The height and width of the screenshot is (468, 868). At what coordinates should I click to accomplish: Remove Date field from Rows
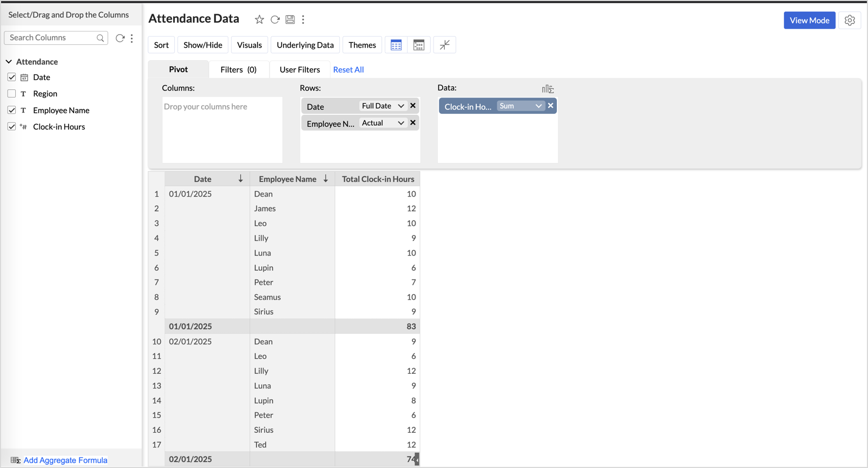tap(413, 106)
